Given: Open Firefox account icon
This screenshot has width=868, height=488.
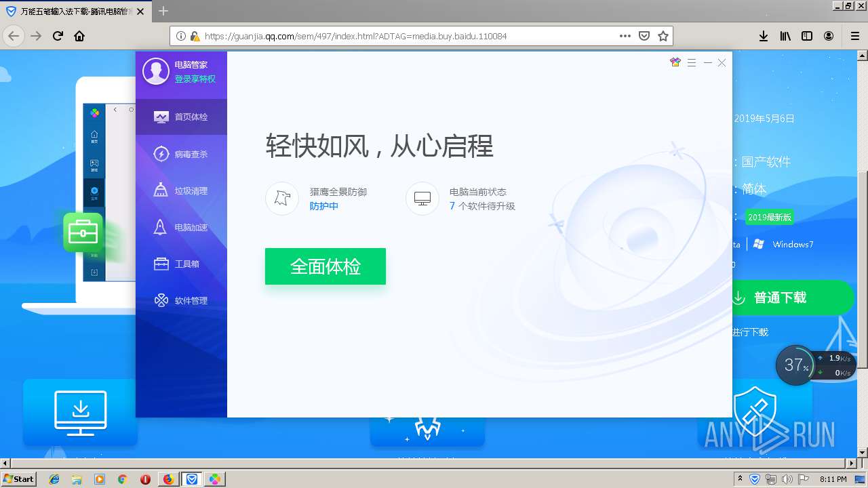Looking at the screenshot, I should [x=829, y=36].
